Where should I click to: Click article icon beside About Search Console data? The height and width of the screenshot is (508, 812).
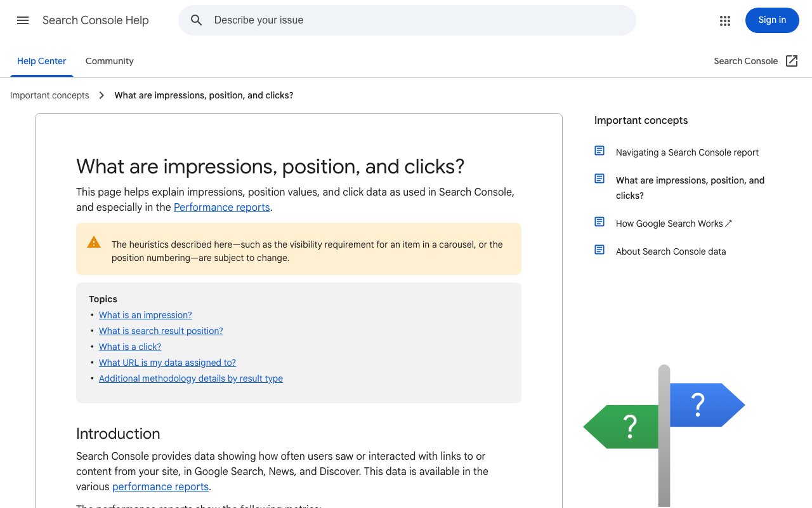click(x=599, y=250)
